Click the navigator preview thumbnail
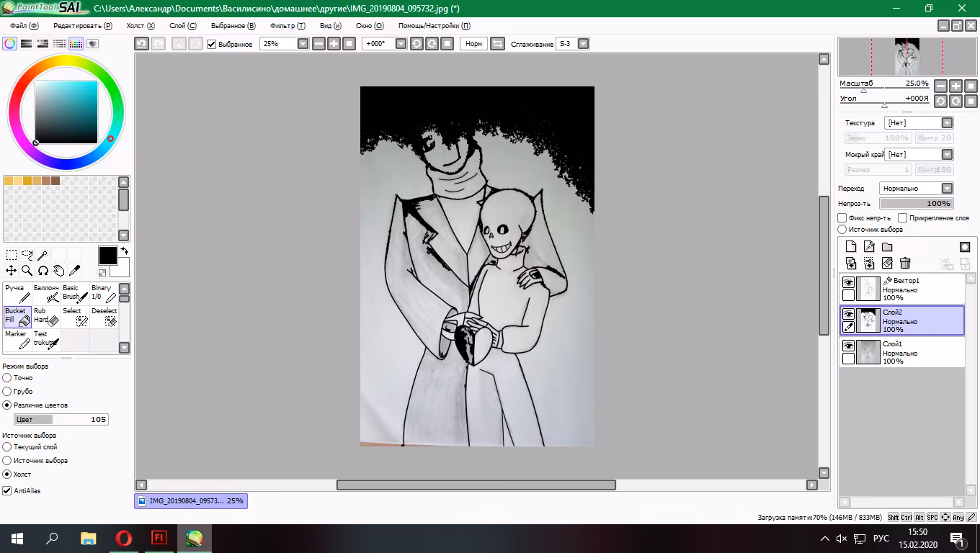This screenshot has width=980, height=553. click(x=907, y=57)
